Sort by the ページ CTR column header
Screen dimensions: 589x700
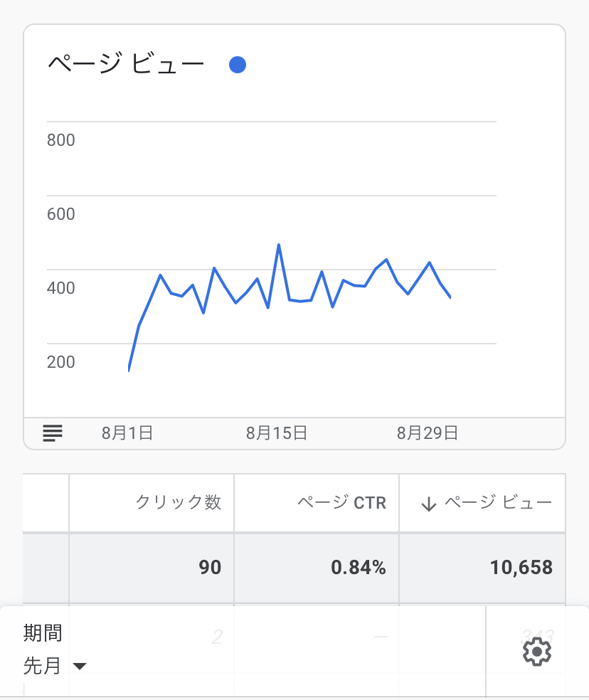(x=341, y=503)
